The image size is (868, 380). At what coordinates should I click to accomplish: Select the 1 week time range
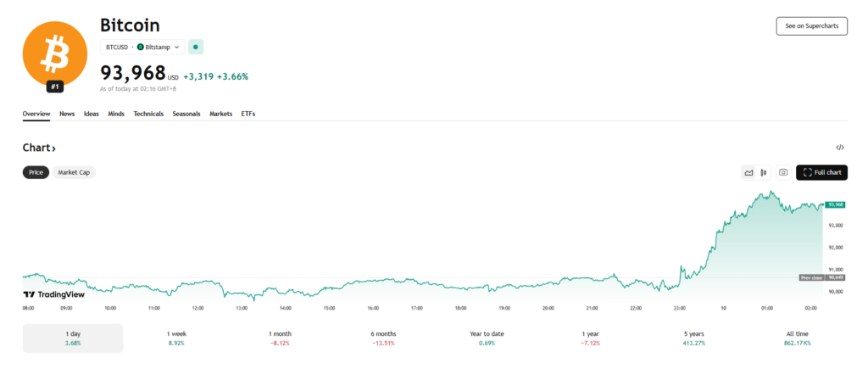(x=177, y=338)
